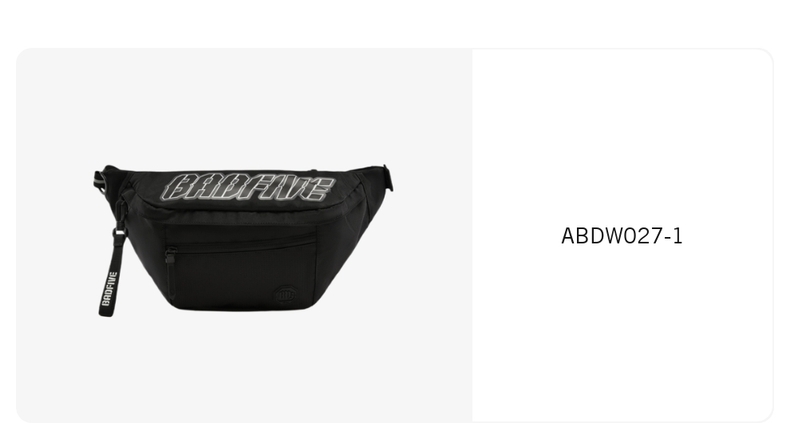Click the metal ring holding the hanging strap
The image size is (790, 423).
click(x=118, y=232)
